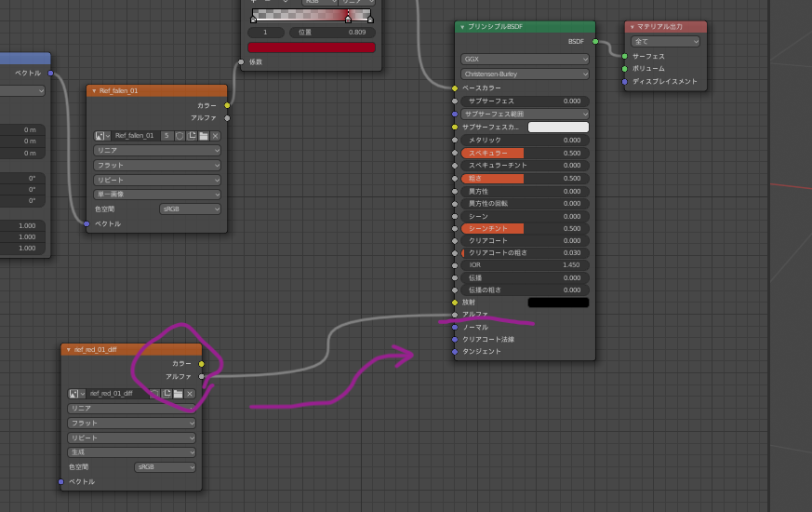
Task: Click BSDF output socket on プリンシプルBSDF
Action: click(x=595, y=42)
